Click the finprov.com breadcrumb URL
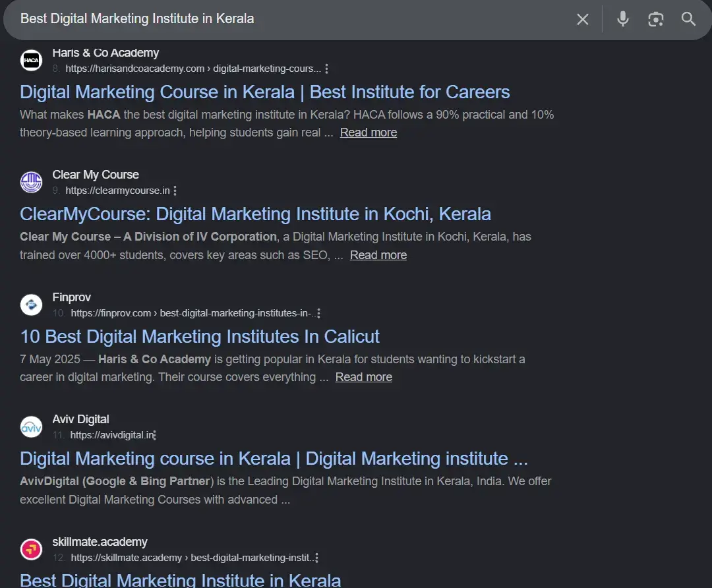Viewport: 712px width, 588px height. 193,313
